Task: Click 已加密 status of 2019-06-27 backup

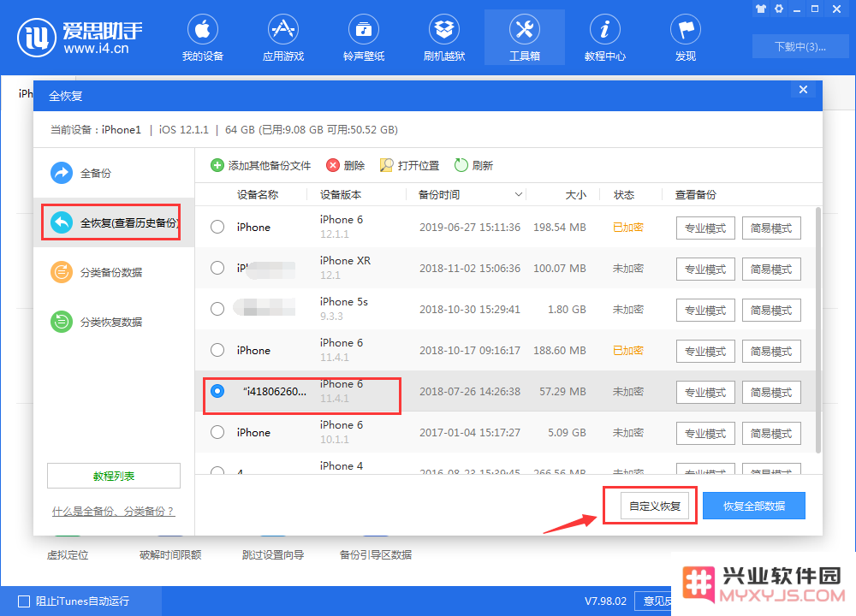Action: click(x=627, y=227)
